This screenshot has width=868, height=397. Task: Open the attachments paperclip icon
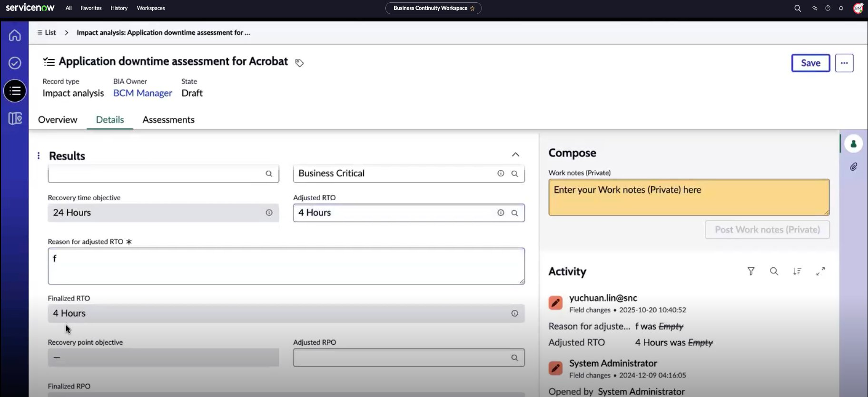(854, 167)
